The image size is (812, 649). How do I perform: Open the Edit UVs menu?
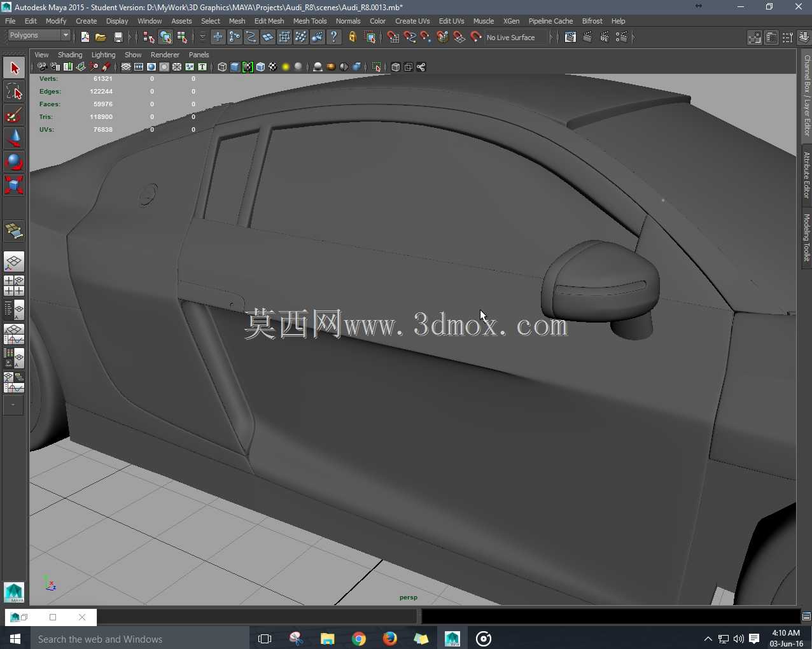tap(451, 21)
